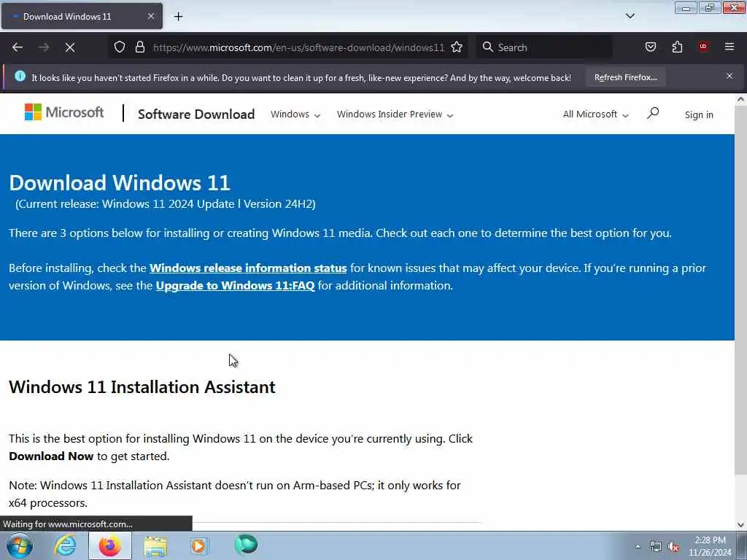Dismiss the Firefox refresh notification bar
The image size is (747, 560).
point(729,76)
